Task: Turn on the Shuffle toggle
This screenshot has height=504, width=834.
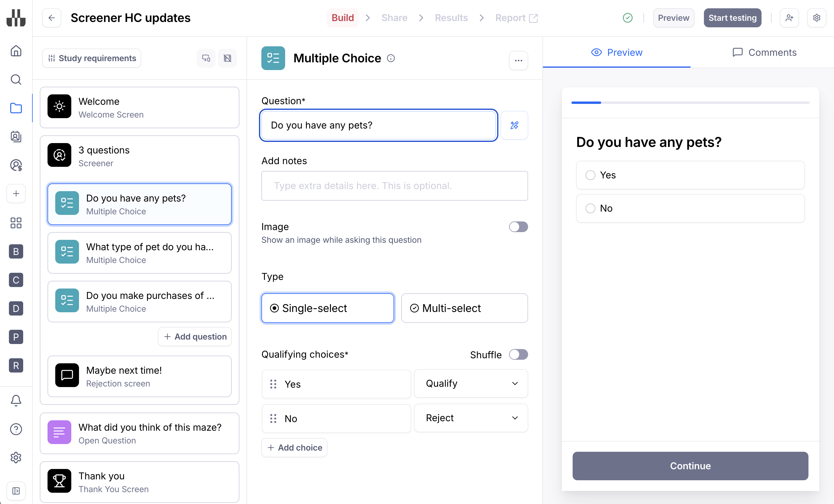Action: pyautogui.click(x=518, y=354)
